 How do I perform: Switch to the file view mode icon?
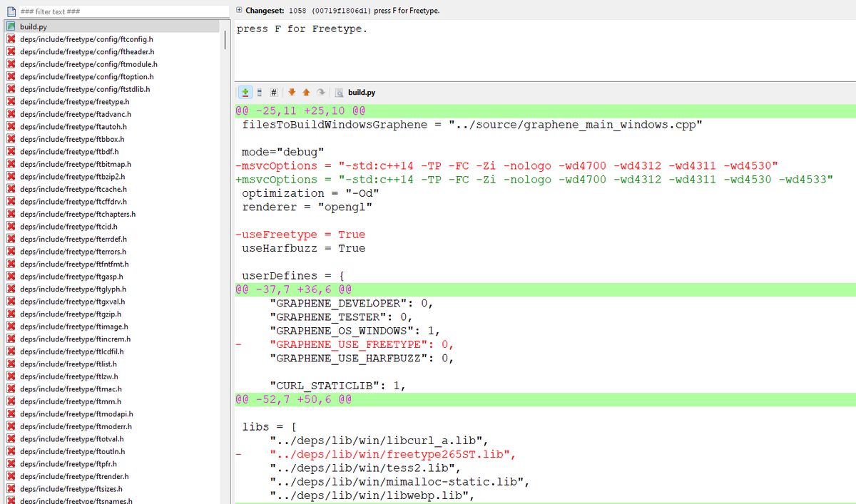point(260,93)
